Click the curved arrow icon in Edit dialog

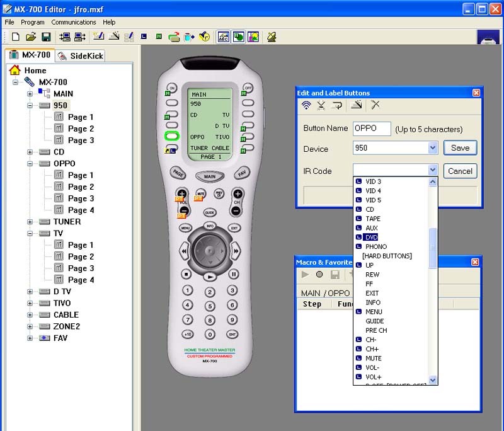point(336,105)
